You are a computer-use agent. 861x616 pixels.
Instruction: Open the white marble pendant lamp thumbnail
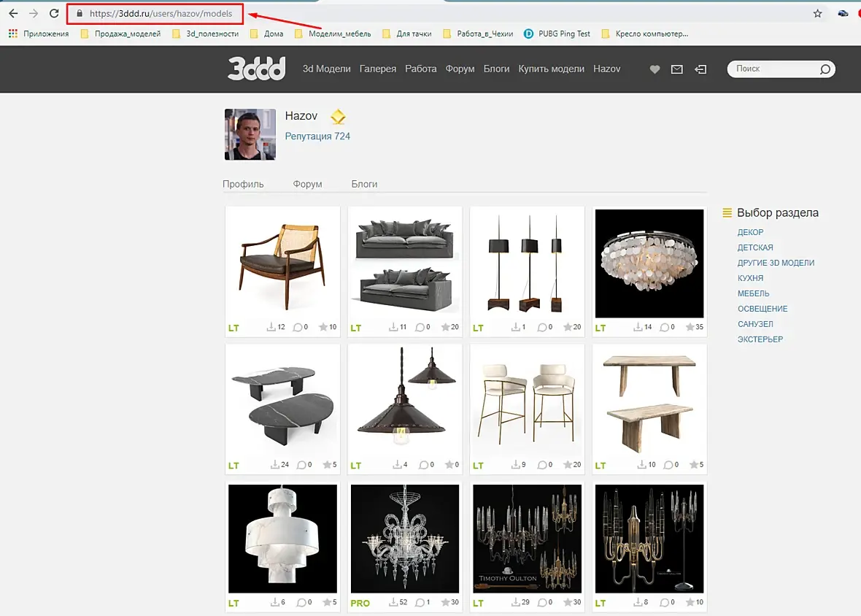[x=283, y=539]
